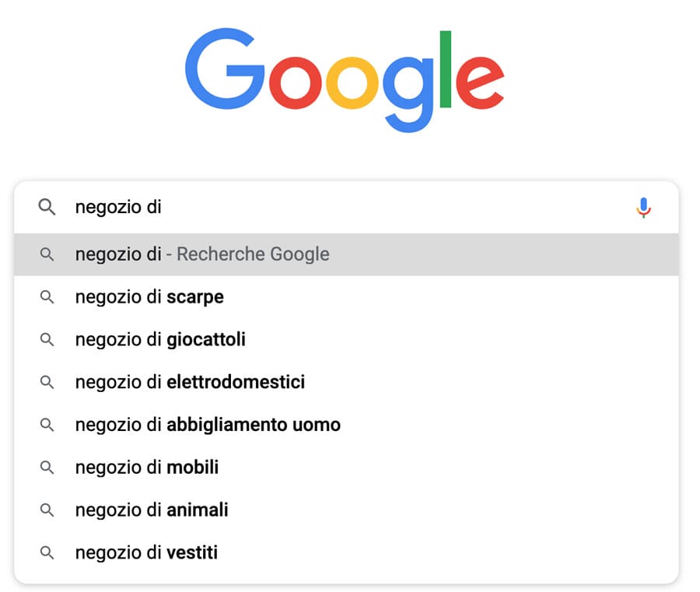
Task: Select the highlighted 'negozio di - Recherche Google' suggestion
Action: 202,254
